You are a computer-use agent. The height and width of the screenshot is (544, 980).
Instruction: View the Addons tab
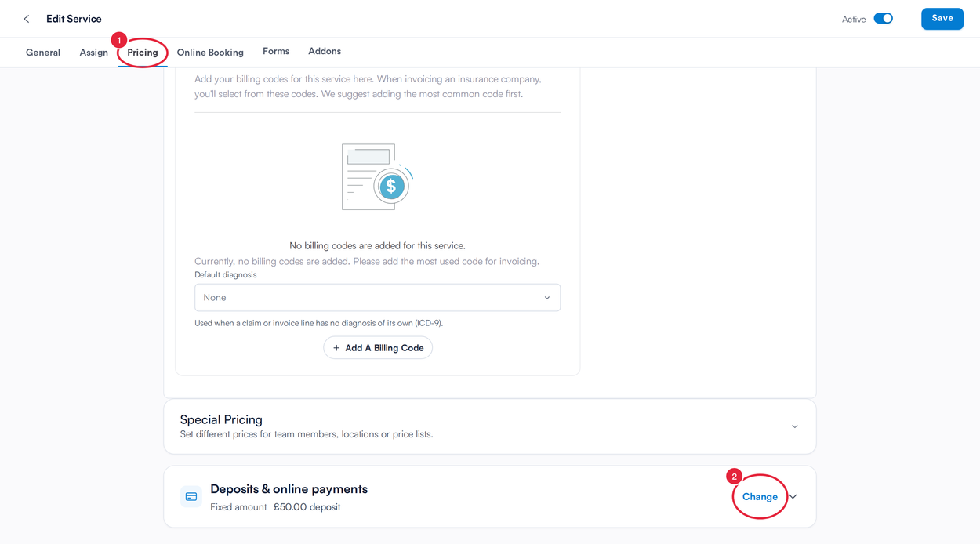[325, 51]
